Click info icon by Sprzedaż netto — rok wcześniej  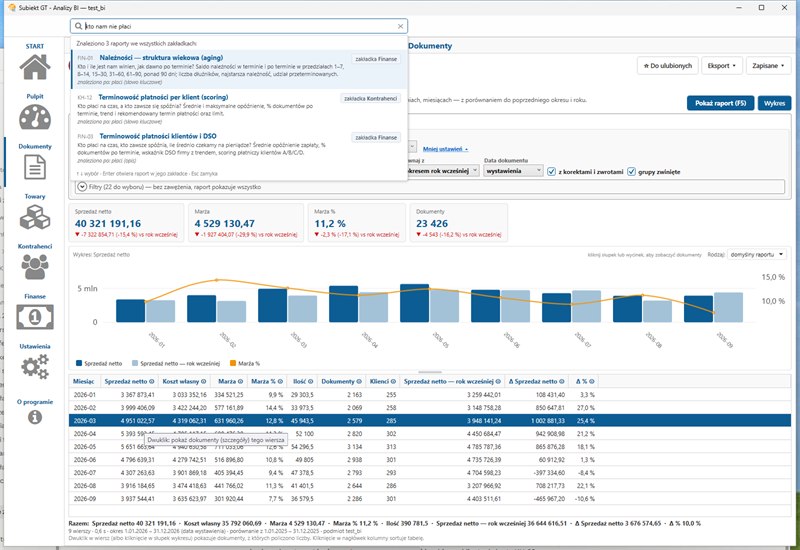click(x=498, y=381)
